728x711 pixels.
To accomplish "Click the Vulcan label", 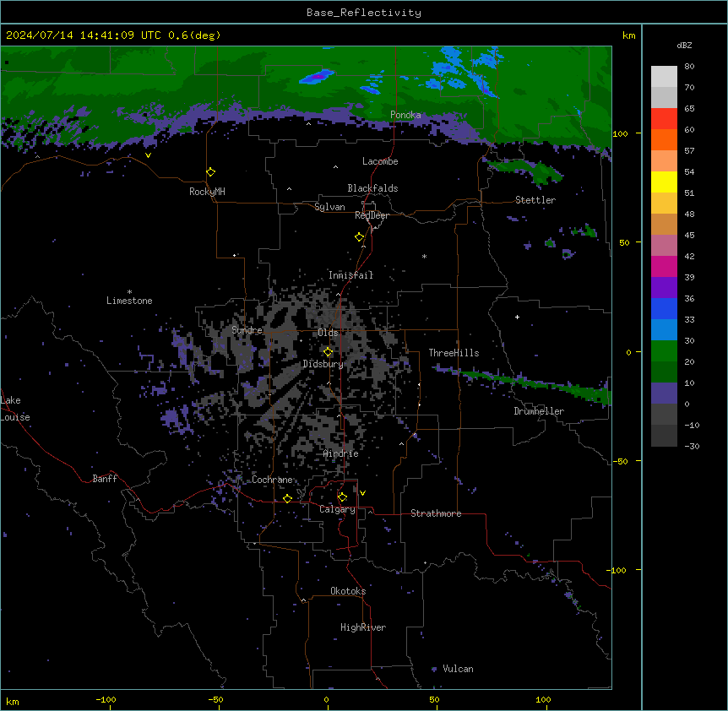I will point(458,669).
